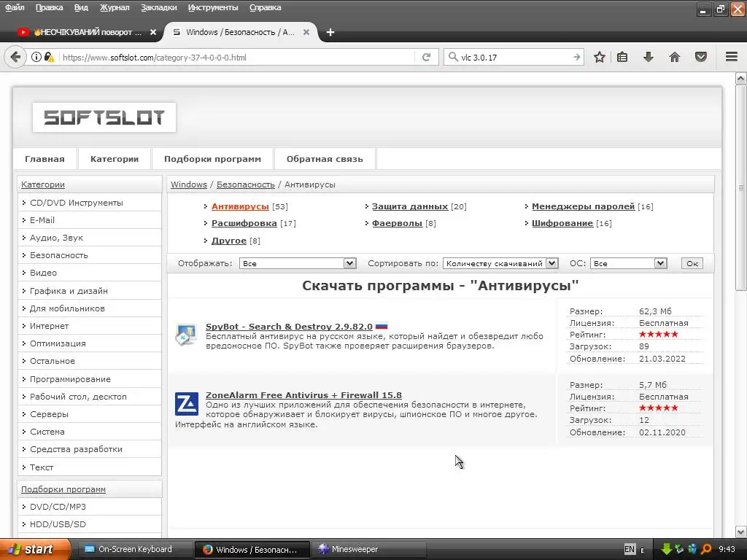This screenshot has height=560, width=747.
Task: Bookmark this page with the star icon
Action: [600, 57]
